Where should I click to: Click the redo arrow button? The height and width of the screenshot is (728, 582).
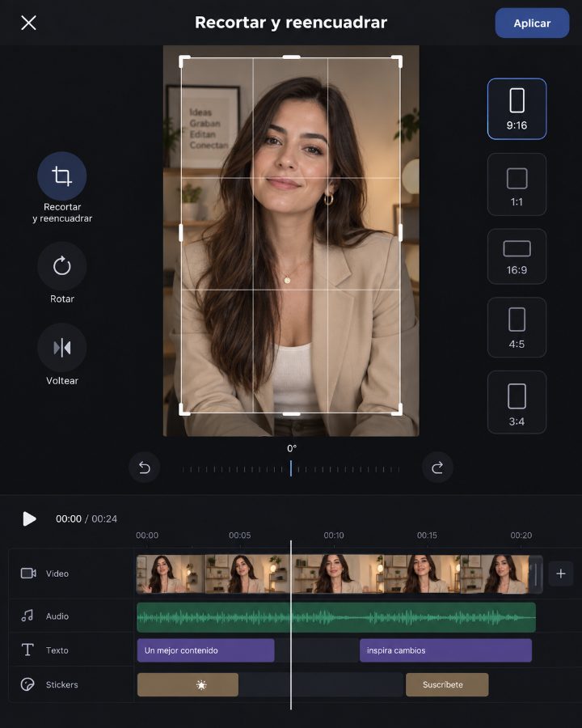(437, 467)
